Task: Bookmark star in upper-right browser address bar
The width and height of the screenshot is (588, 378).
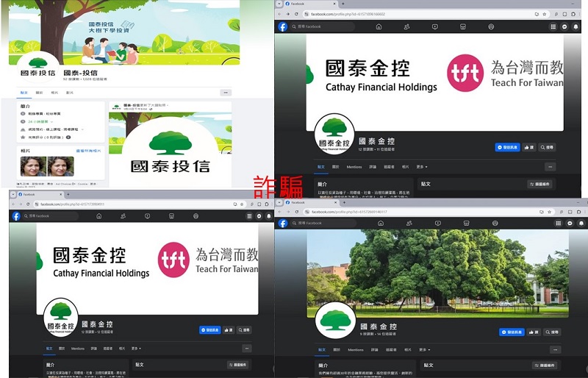Action: (544, 14)
